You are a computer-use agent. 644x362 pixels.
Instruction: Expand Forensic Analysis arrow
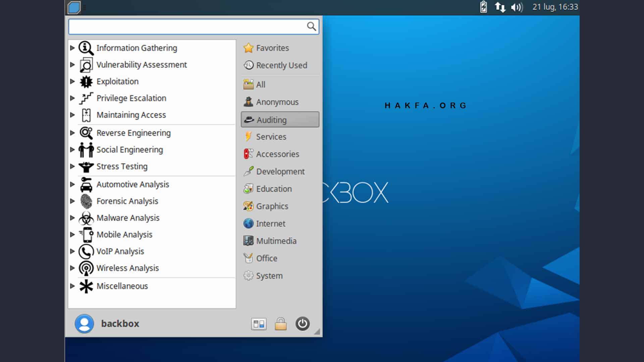coord(72,201)
